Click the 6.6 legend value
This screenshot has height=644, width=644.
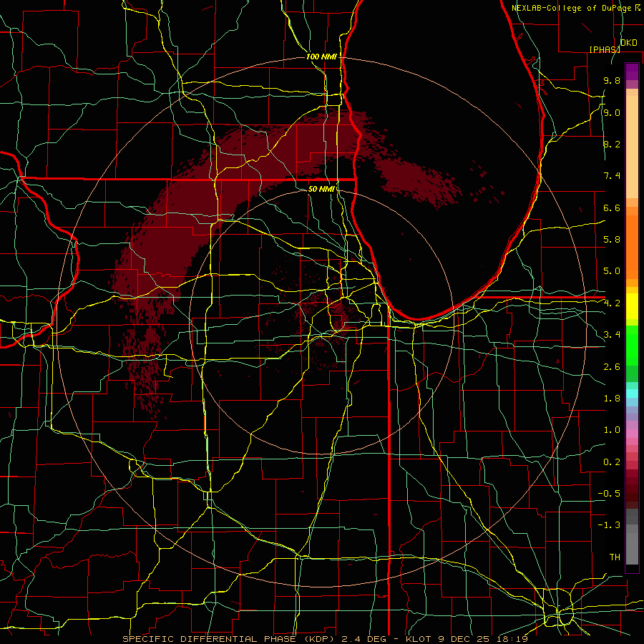pos(612,208)
